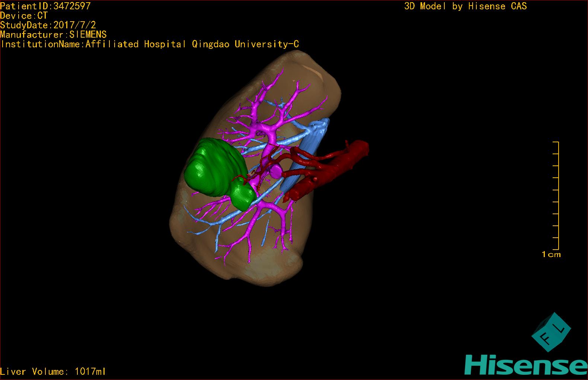Click the Manufacturer:SIEMENS text

coord(54,35)
